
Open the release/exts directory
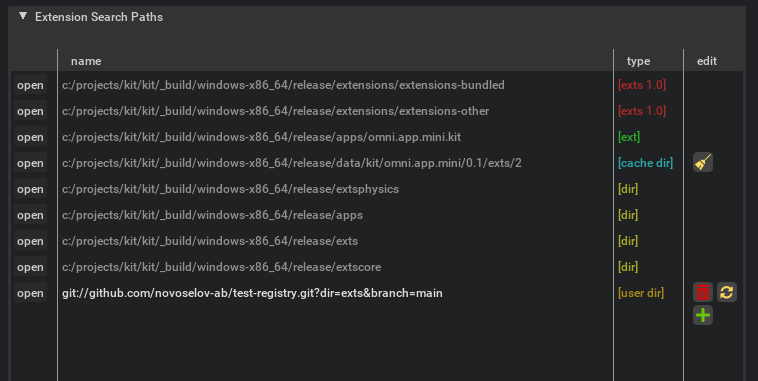30,241
